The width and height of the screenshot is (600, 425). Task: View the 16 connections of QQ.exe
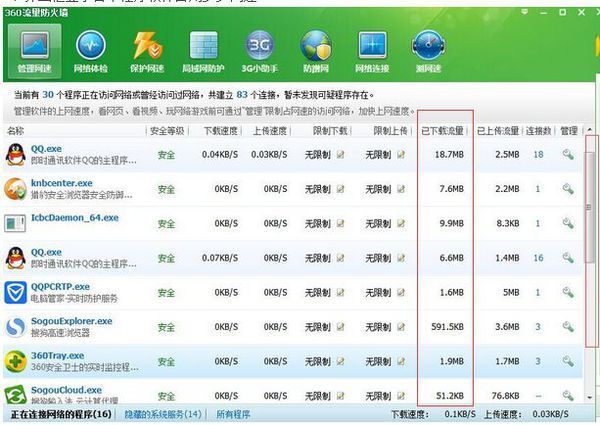[538, 258]
